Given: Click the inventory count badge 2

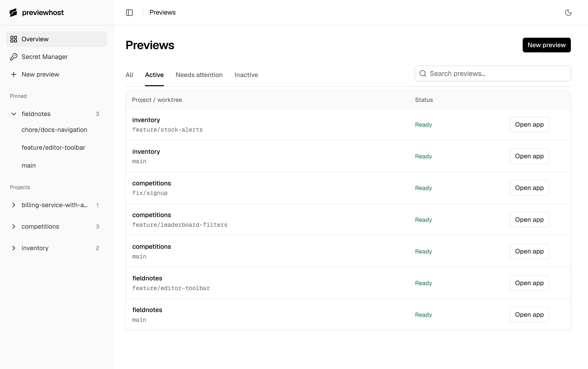Looking at the screenshot, I should point(98,248).
